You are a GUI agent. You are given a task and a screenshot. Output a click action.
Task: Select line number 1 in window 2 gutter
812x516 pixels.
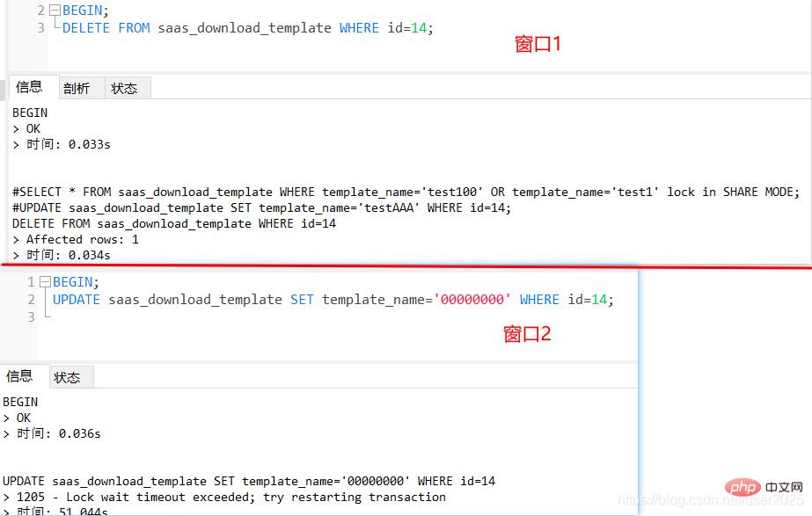point(31,282)
